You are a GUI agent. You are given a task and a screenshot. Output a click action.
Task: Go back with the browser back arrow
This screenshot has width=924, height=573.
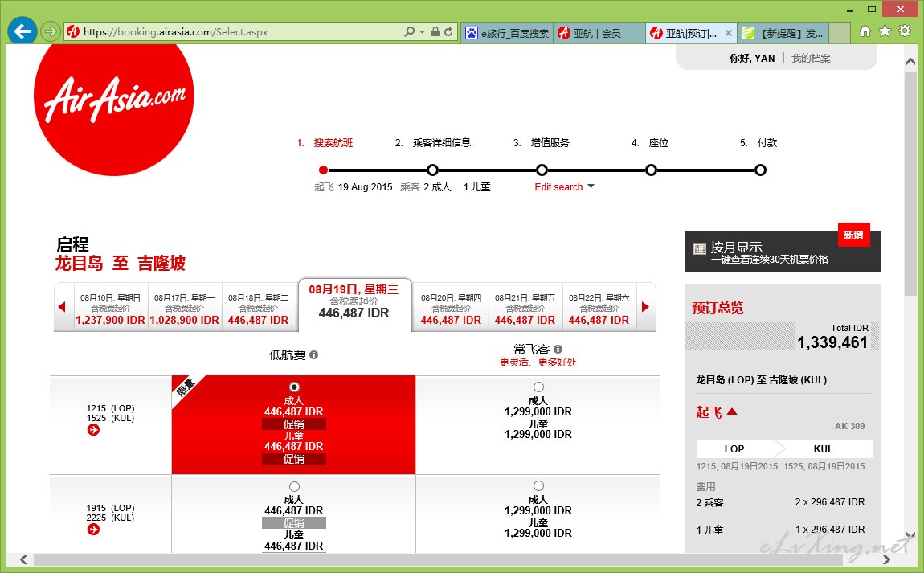click(22, 31)
